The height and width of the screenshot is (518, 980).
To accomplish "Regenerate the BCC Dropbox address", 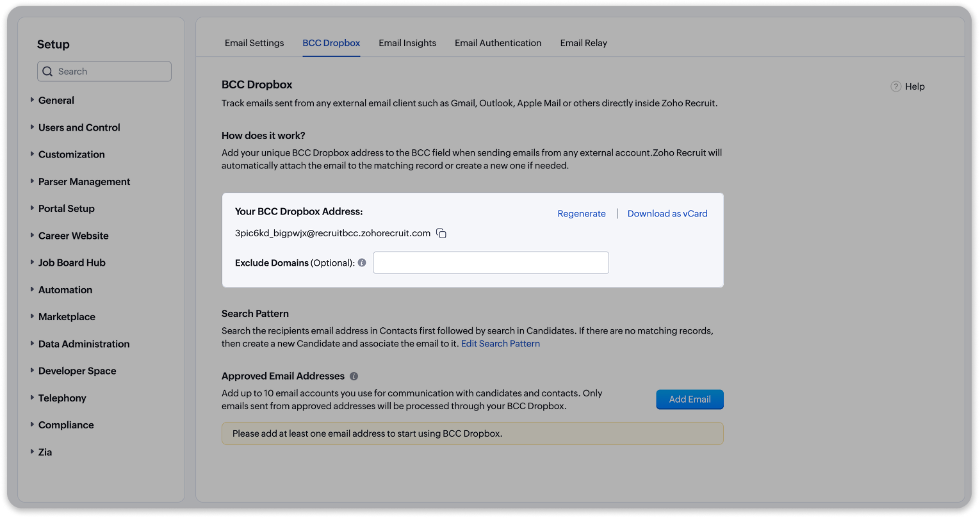I will tap(582, 214).
